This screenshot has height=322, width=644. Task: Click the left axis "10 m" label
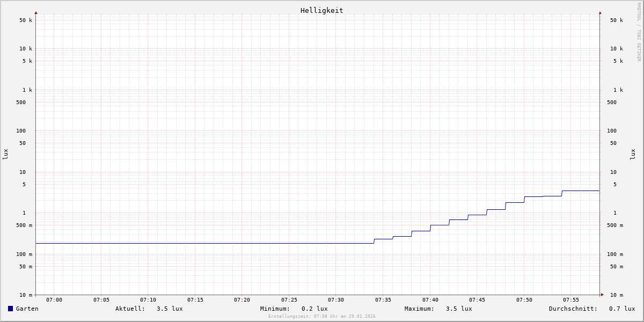(x=26, y=295)
